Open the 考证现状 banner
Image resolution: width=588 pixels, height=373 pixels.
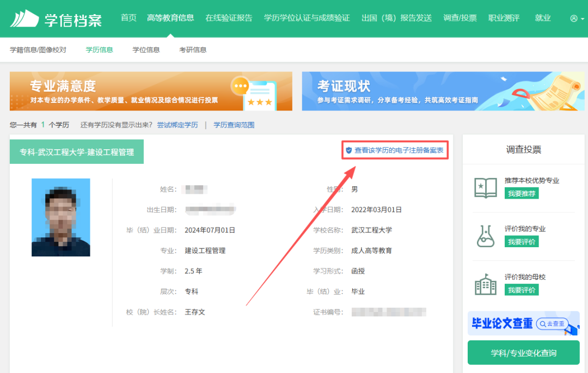pos(443,91)
